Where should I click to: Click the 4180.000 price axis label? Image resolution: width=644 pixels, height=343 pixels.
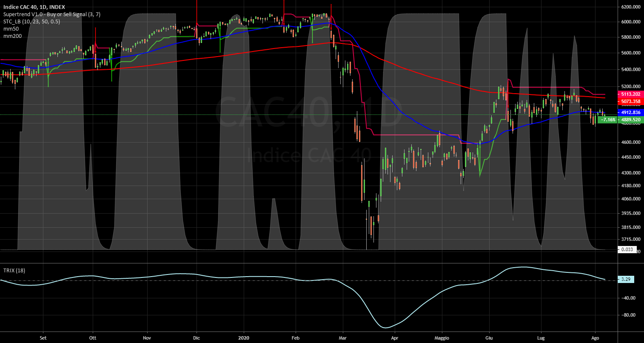631,186
